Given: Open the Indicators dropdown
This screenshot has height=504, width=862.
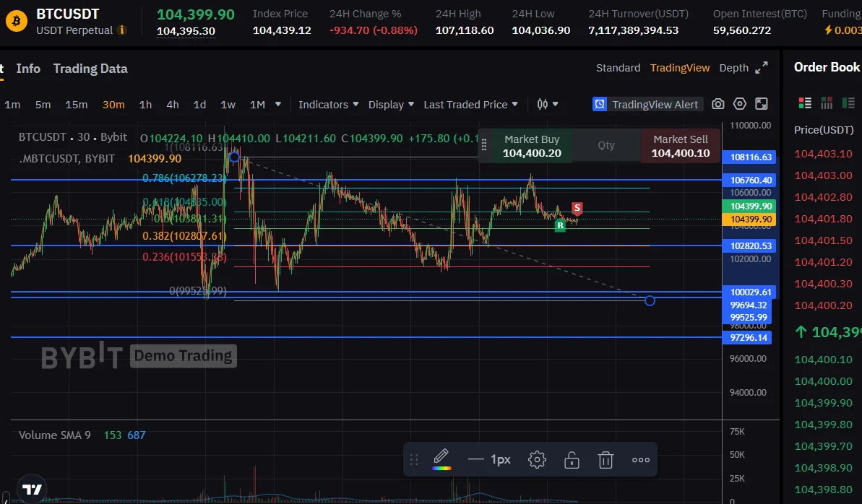Looking at the screenshot, I should click(328, 105).
